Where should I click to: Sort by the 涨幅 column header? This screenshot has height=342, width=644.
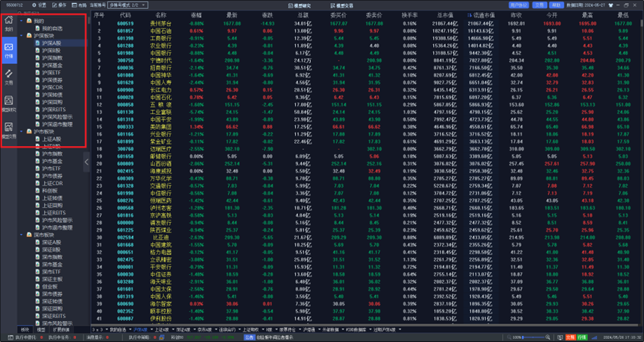(x=196, y=15)
